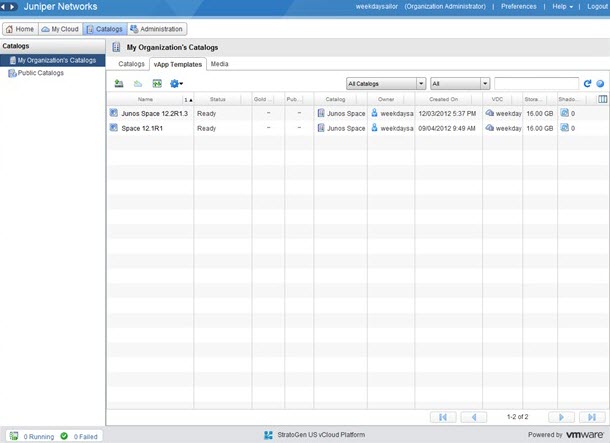Click the third green toolbar icon

point(157,83)
